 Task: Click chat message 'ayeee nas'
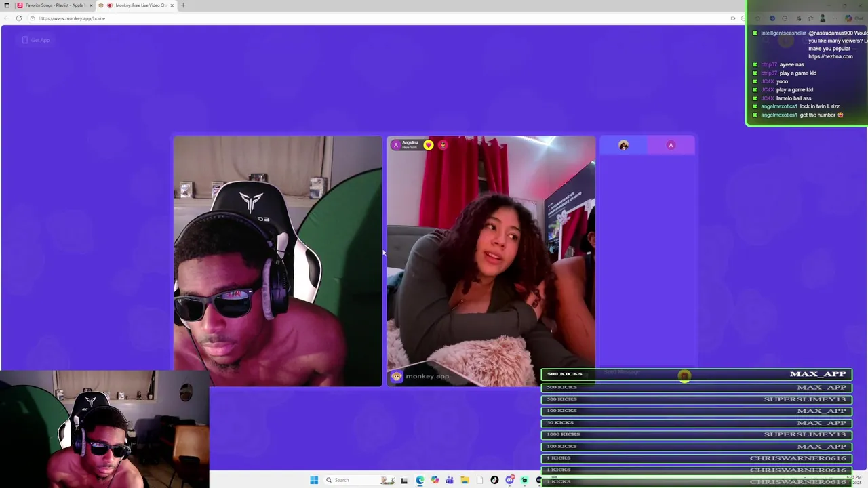tap(791, 64)
